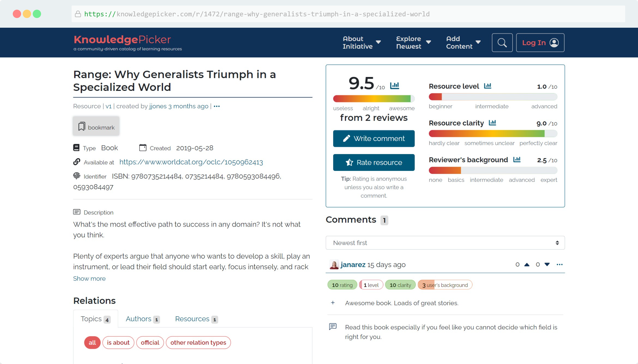Click the Write comment button
This screenshot has height=364, width=638.
374,139
